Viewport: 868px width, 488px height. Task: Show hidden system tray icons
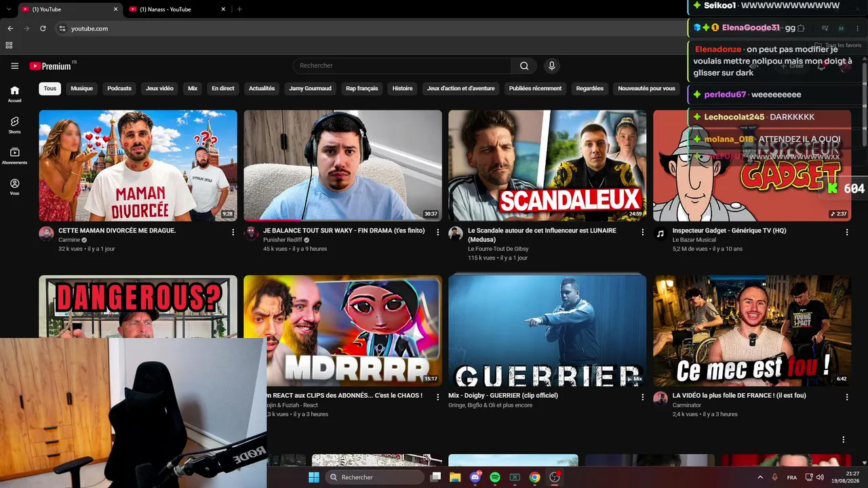pos(759,477)
